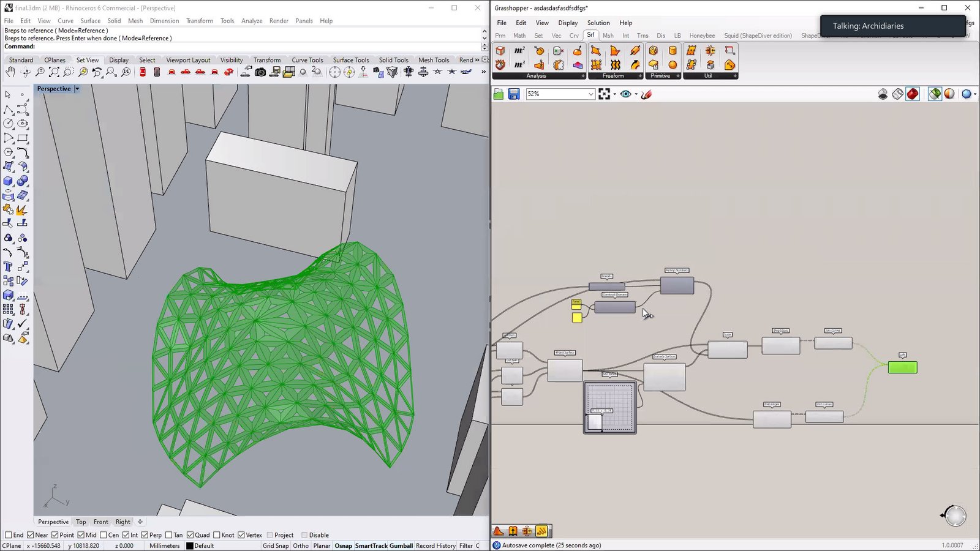Screen dimensions: 980x551
Task: Select the Pan view hand tool
Action: pos(10,72)
